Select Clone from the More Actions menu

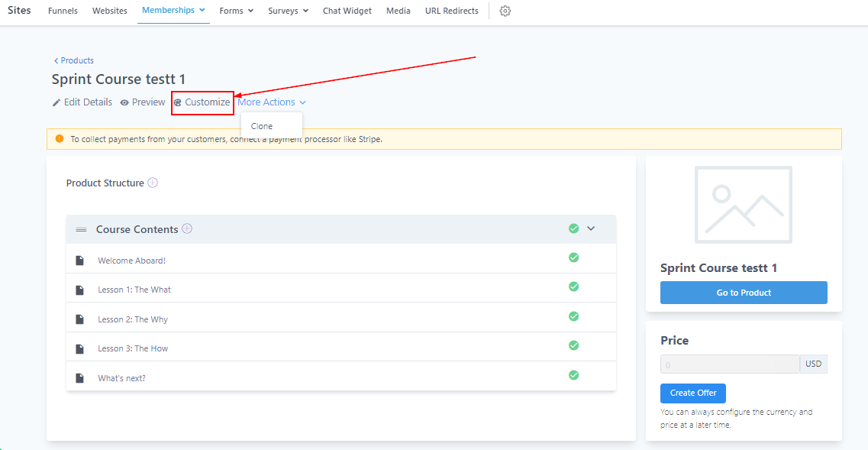coord(262,126)
